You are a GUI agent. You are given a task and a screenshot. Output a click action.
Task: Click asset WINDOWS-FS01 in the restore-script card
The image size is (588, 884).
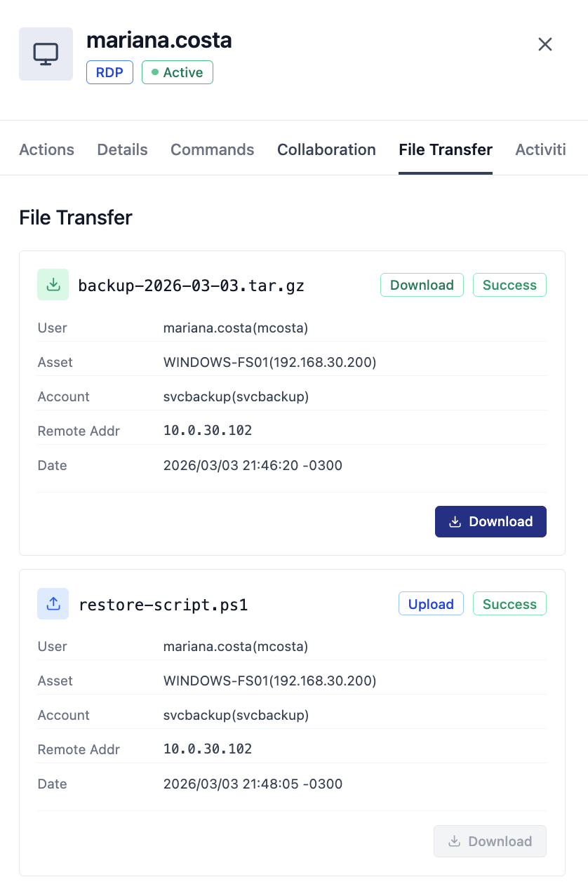(x=270, y=681)
